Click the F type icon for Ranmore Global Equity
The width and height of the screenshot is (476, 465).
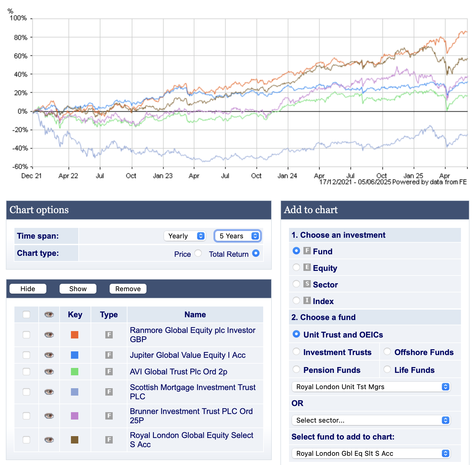point(109,335)
